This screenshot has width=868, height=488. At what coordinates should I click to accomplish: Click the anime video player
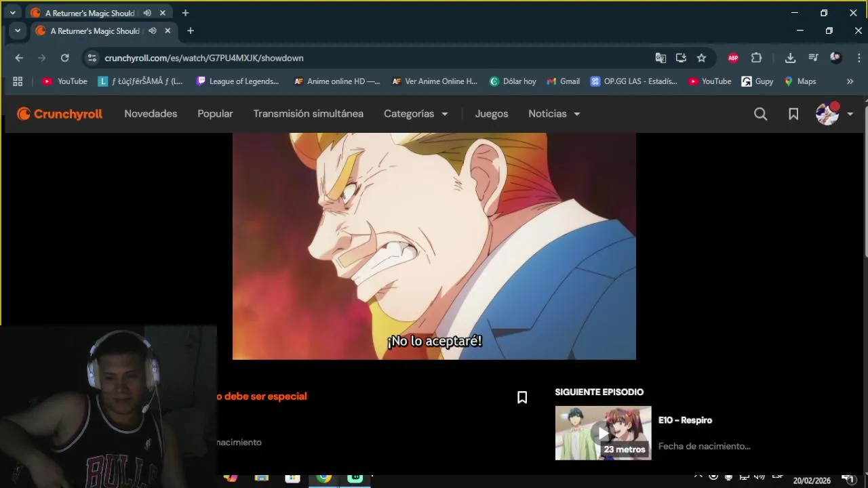pos(434,246)
